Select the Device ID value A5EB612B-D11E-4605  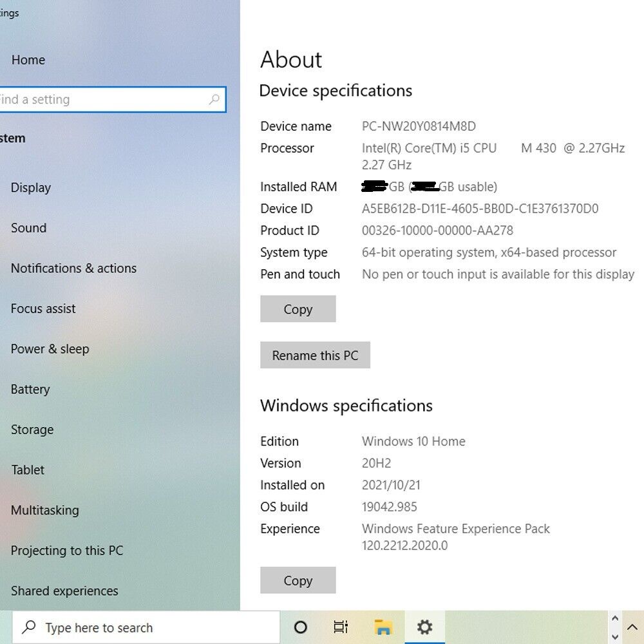pyautogui.click(x=480, y=209)
